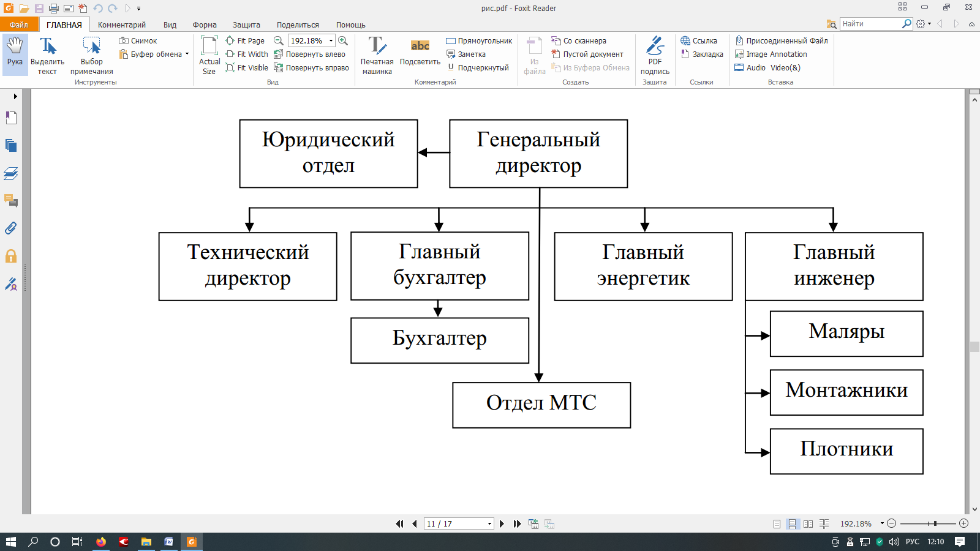Enable single page view mode
The image size is (980, 551).
(777, 524)
